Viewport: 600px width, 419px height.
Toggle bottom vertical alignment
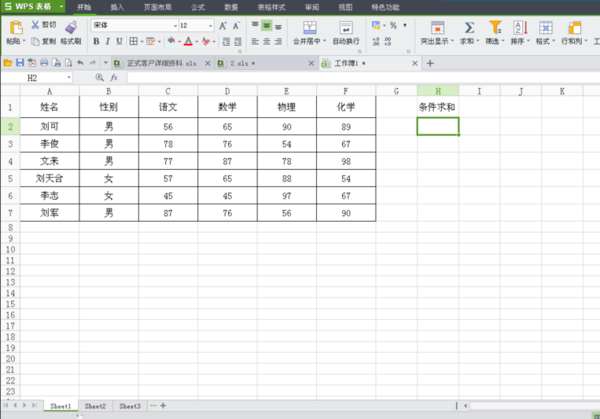(x=279, y=26)
